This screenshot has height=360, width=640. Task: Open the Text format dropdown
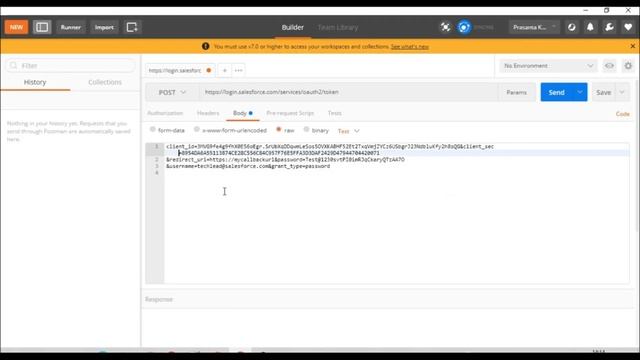click(x=348, y=131)
